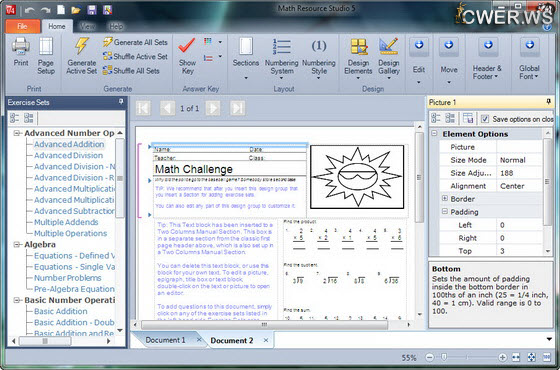The image size is (560, 370).
Task: Pin the Picture 1 properties panel
Action: point(549,102)
